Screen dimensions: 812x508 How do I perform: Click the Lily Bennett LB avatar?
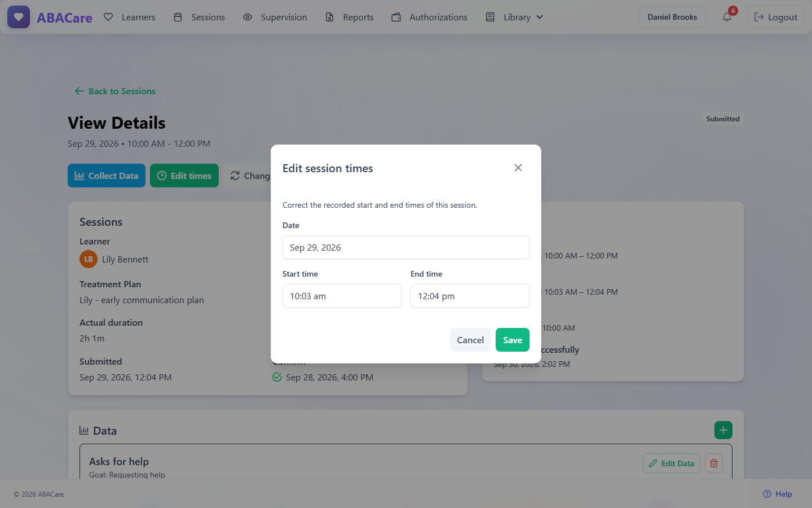click(89, 259)
